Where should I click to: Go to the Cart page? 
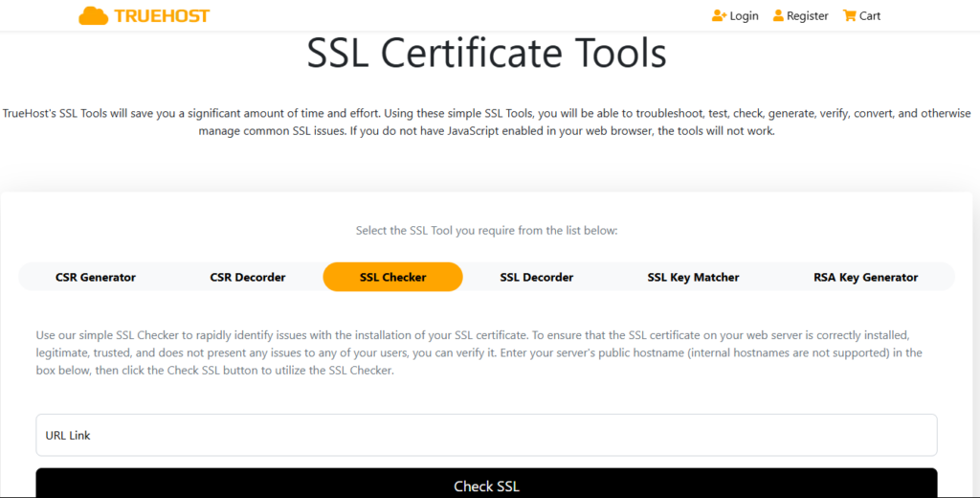click(869, 15)
